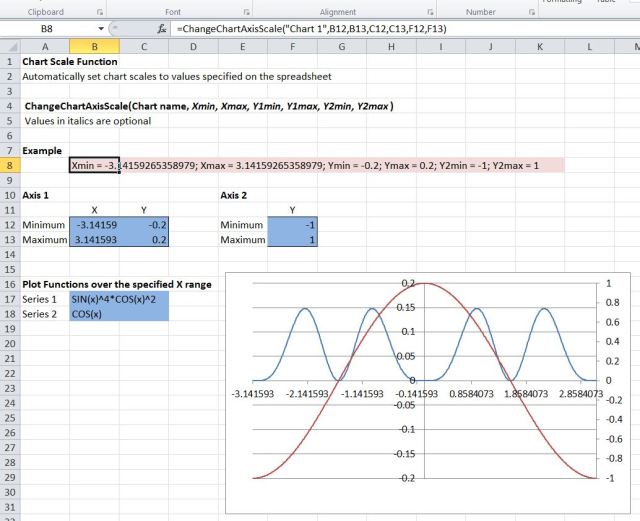Click the blue Series 1 curve in chart
640x521 pixels.
click(303, 309)
